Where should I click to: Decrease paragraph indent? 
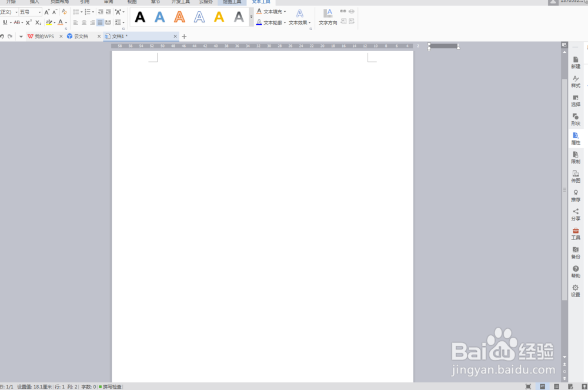[x=101, y=12]
